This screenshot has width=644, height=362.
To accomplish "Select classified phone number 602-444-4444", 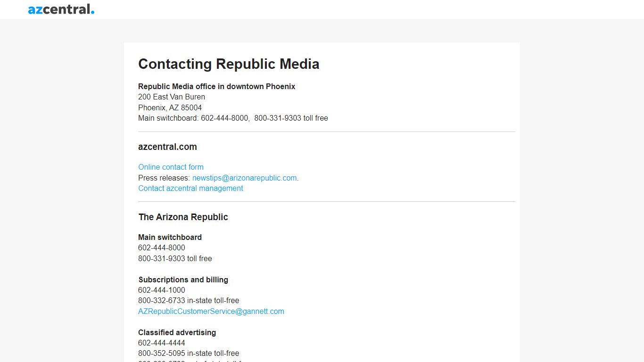I will [162, 343].
